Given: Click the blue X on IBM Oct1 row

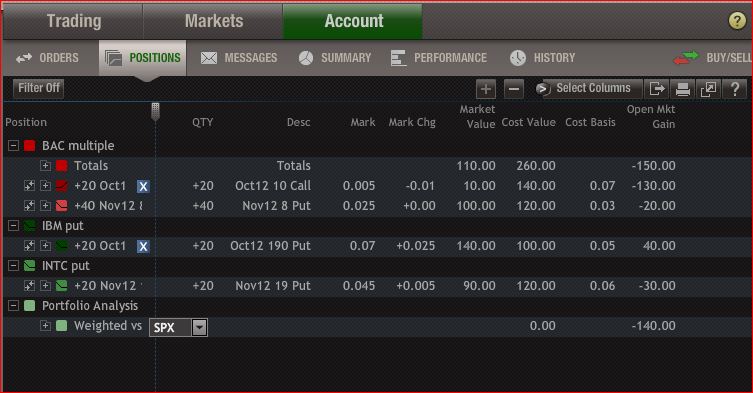Looking at the screenshot, I should (x=143, y=246).
